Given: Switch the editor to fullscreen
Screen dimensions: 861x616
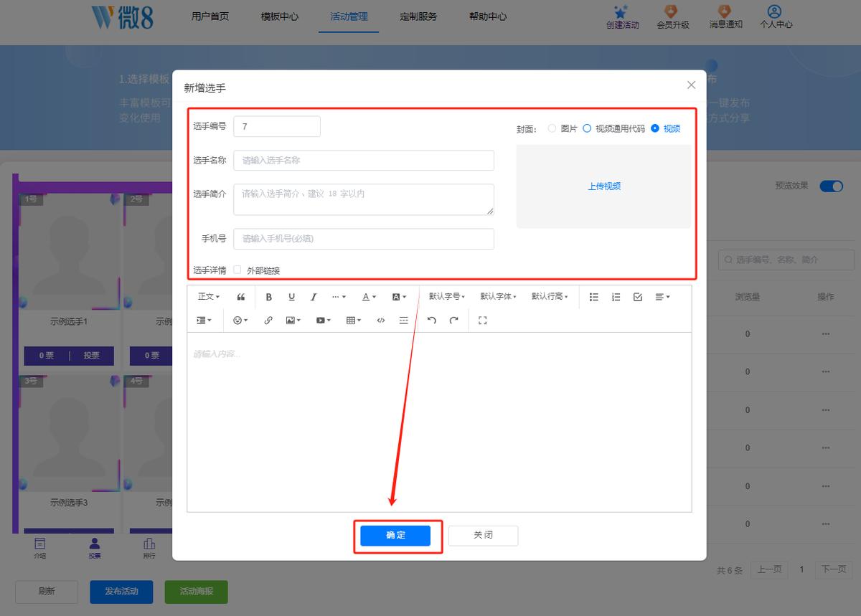Looking at the screenshot, I should tap(482, 321).
